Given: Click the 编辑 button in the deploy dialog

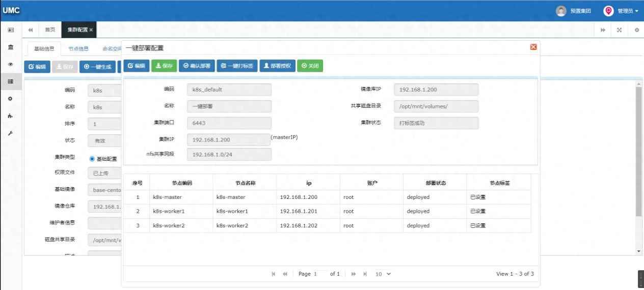Looking at the screenshot, I should tap(136, 66).
